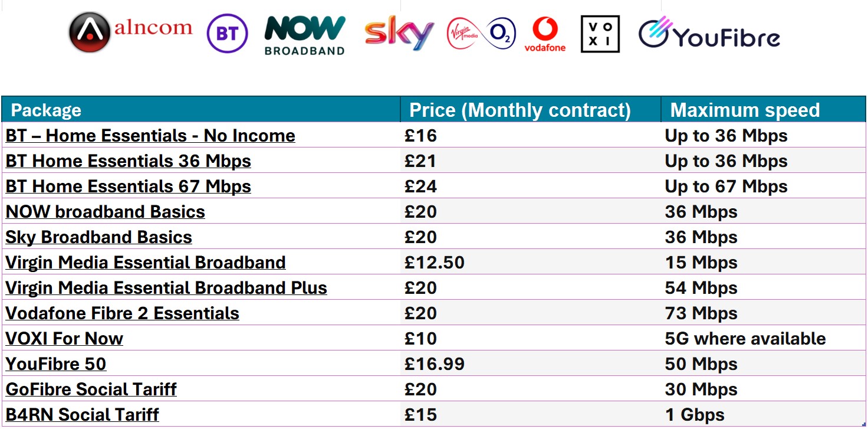The width and height of the screenshot is (868, 429).
Task: Click the YouFibre logo
Action: 709,34
